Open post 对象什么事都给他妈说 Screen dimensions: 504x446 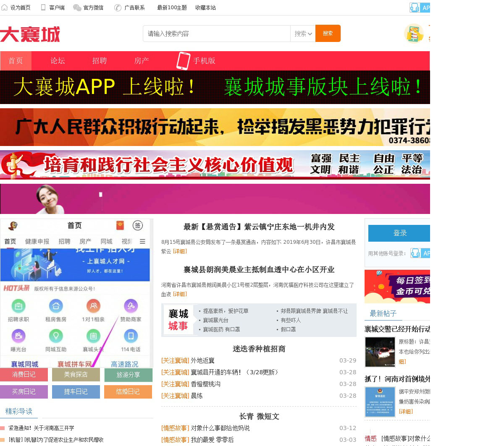[x=220, y=428]
